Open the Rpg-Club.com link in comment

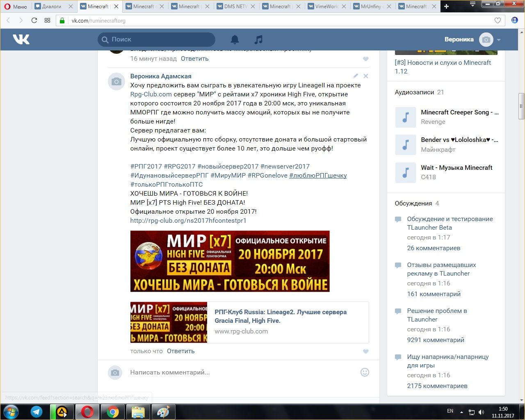[151, 94]
